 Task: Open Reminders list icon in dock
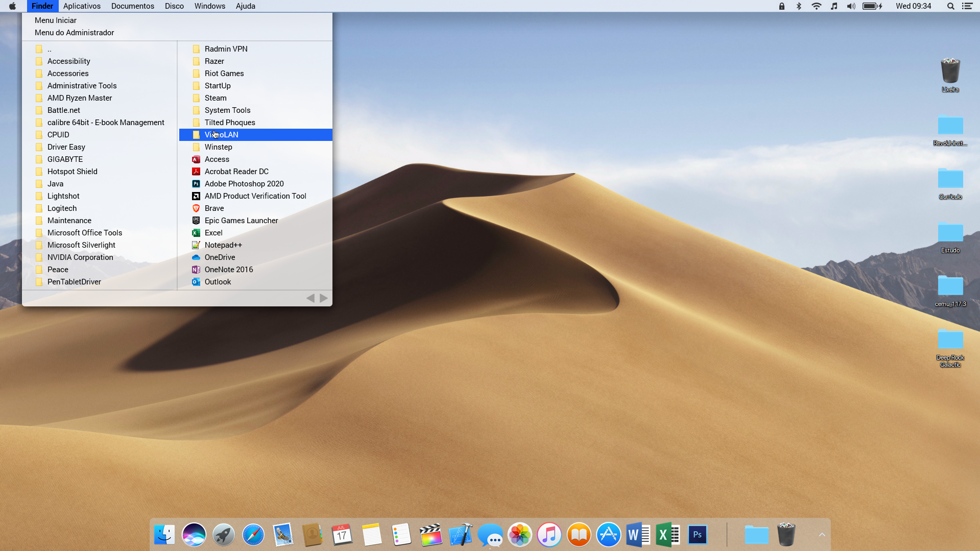(401, 535)
